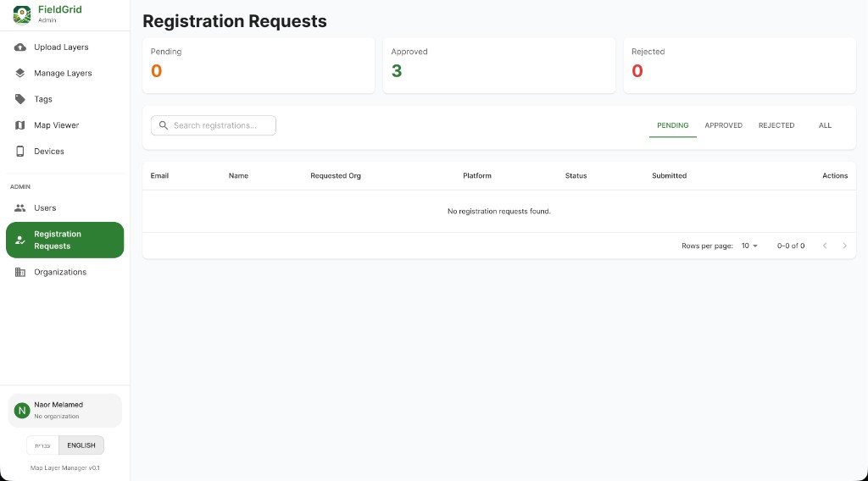Click 'No registration requests found.' message
868x481 pixels.
pos(498,211)
